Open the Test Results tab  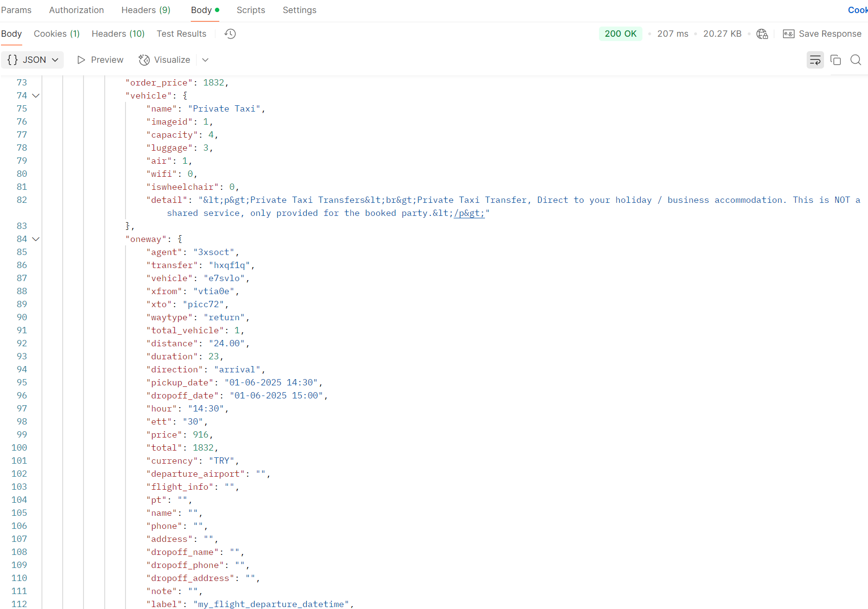coord(181,34)
